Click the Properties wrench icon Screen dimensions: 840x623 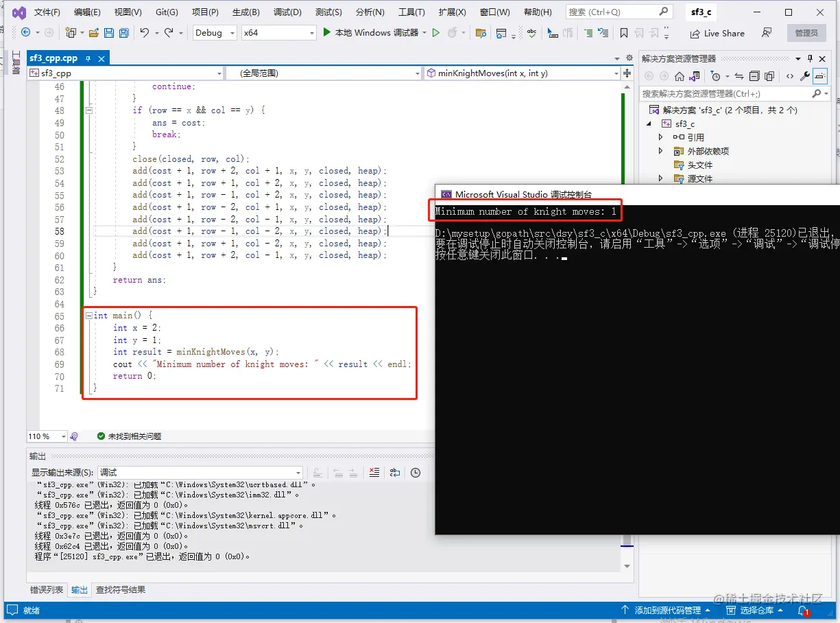click(805, 76)
